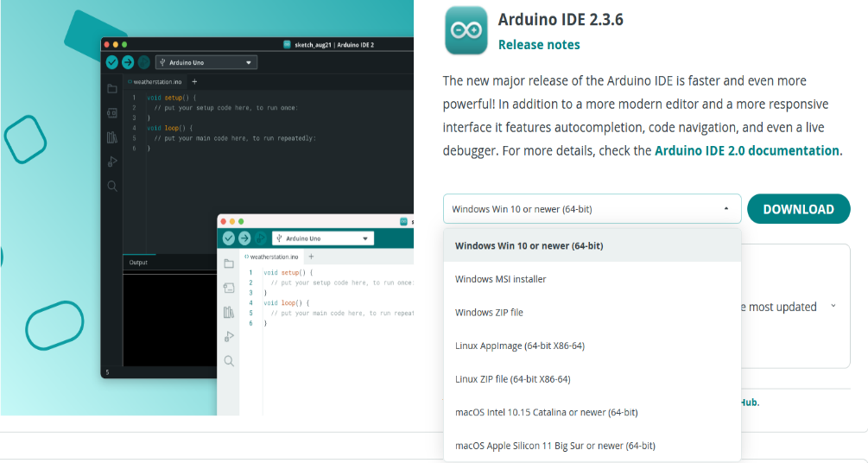Expand the 'most updated' panel chevron
The image size is (868, 463).
[833, 306]
